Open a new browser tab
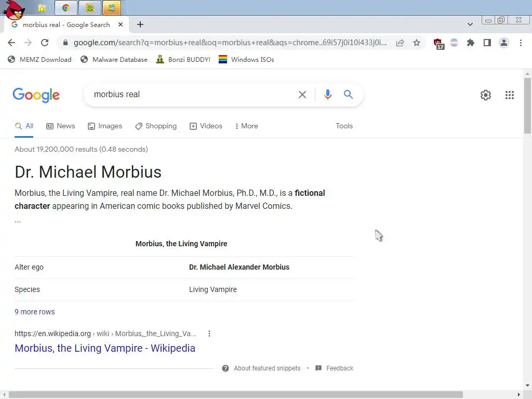Image resolution: width=532 pixels, height=399 pixels. click(140, 24)
